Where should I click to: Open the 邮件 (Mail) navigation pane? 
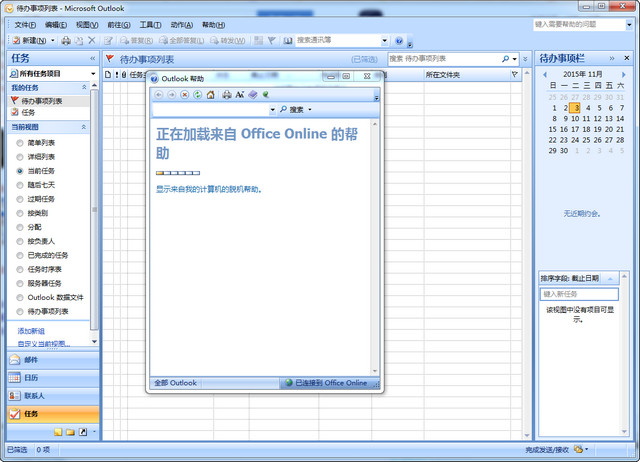pos(53,360)
